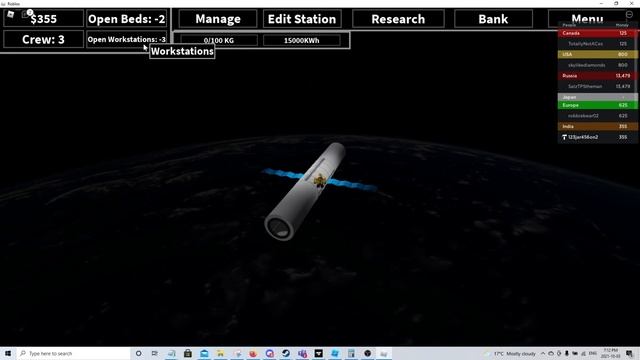Image resolution: width=640 pixels, height=360 pixels.
Task: Open Mail app from taskbar
Action: click(x=204, y=353)
